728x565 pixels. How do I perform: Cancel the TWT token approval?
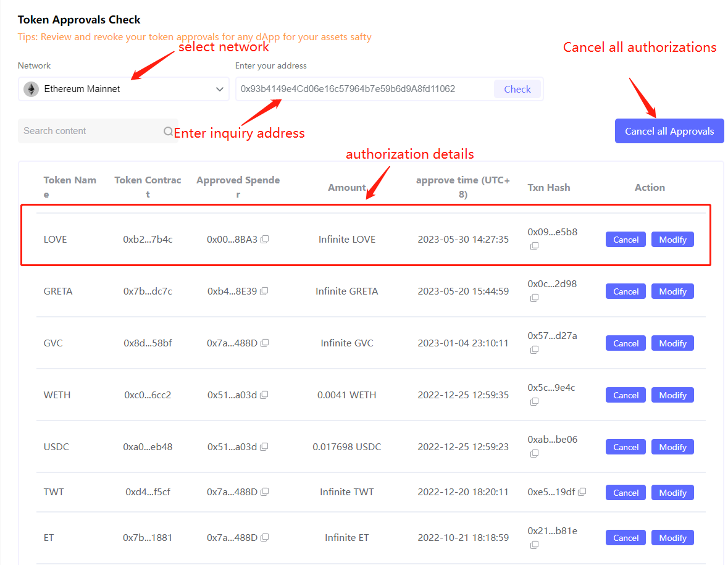pyautogui.click(x=625, y=493)
